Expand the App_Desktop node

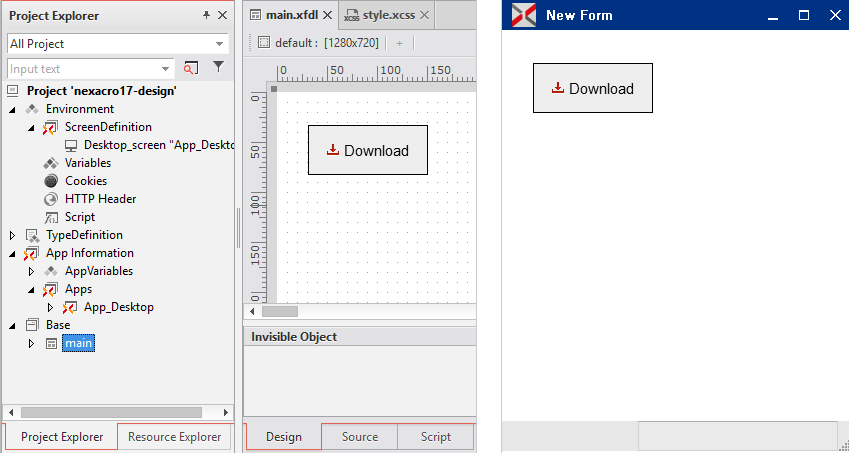pyautogui.click(x=50, y=307)
